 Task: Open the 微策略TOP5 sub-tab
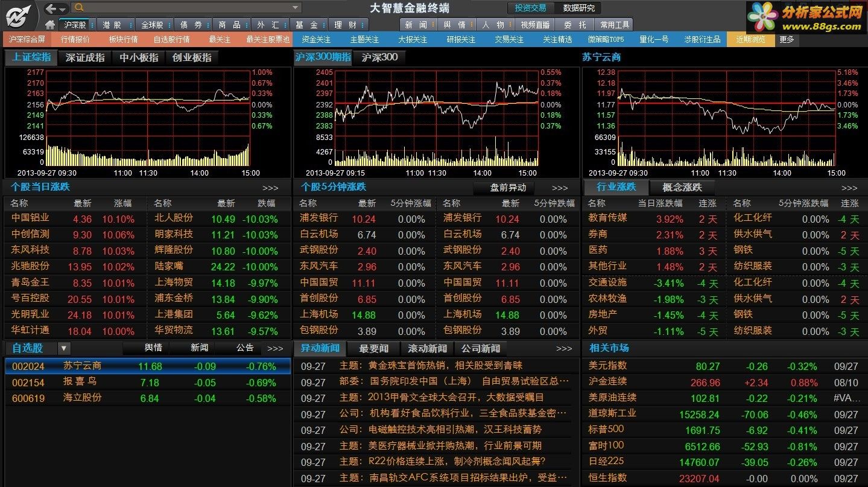[606, 39]
